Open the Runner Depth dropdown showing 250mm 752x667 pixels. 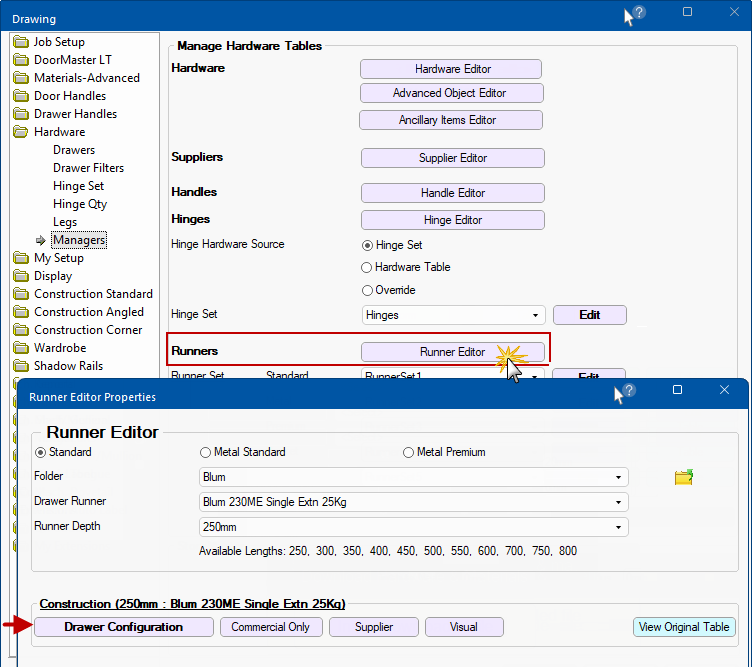click(413, 527)
